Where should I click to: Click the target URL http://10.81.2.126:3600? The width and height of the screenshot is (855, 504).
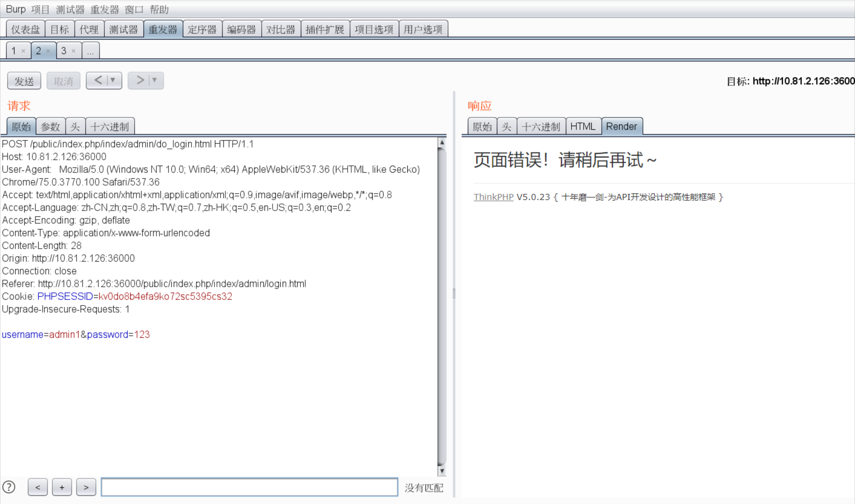pos(803,81)
